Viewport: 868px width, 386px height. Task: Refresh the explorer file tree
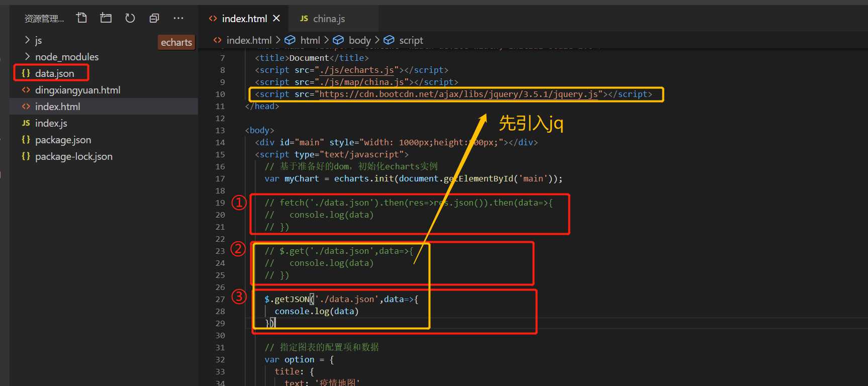(130, 18)
